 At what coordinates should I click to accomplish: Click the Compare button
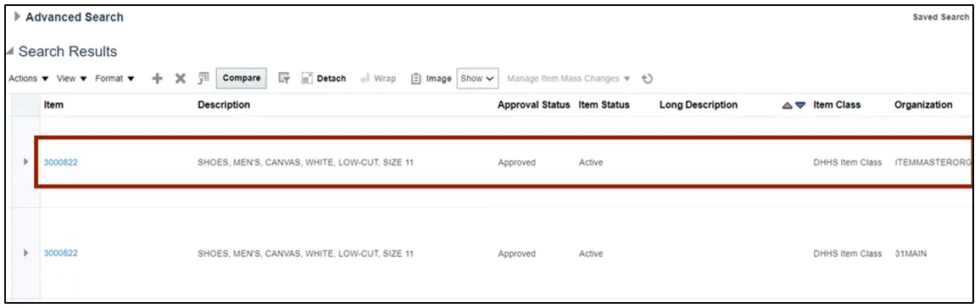(242, 78)
